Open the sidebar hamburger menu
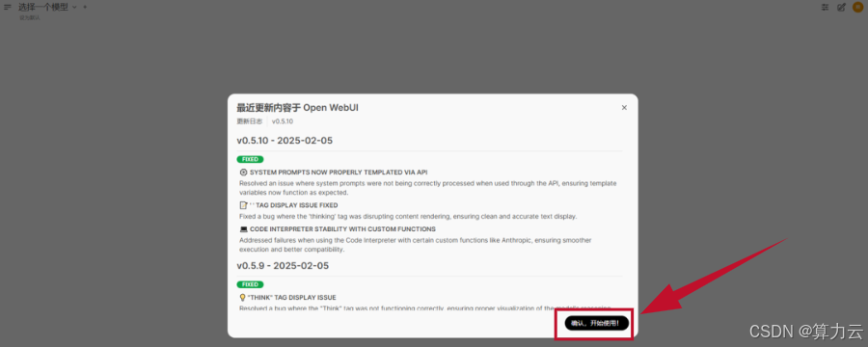Screen dimensions: 868x347 tap(8, 7)
